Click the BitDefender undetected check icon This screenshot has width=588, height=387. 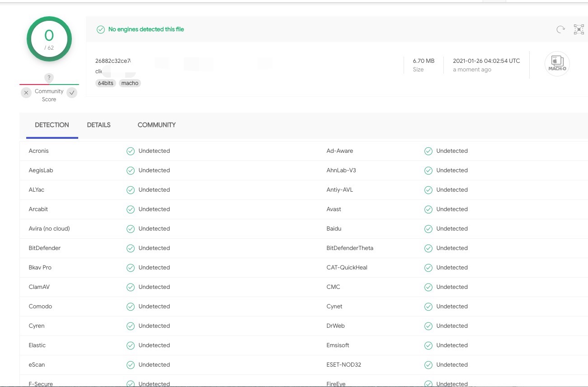[131, 248]
